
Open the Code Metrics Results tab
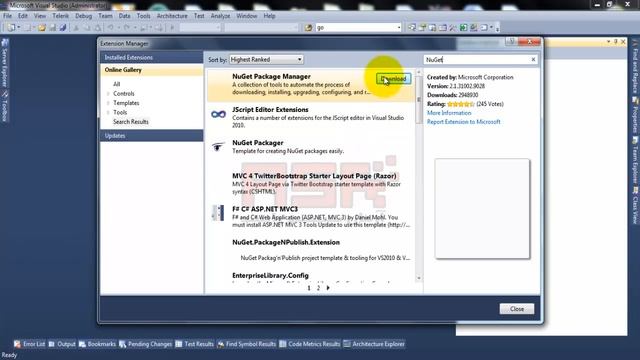click(x=310, y=344)
